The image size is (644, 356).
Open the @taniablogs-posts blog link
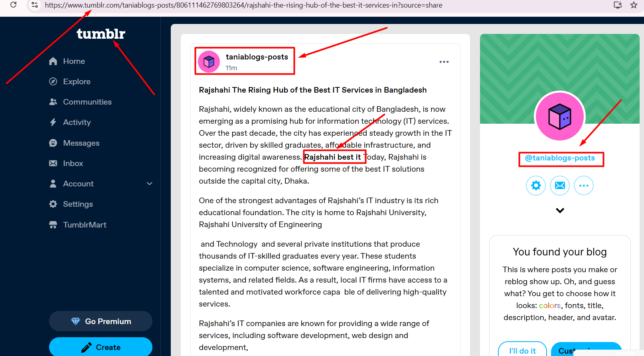click(560, 158)
